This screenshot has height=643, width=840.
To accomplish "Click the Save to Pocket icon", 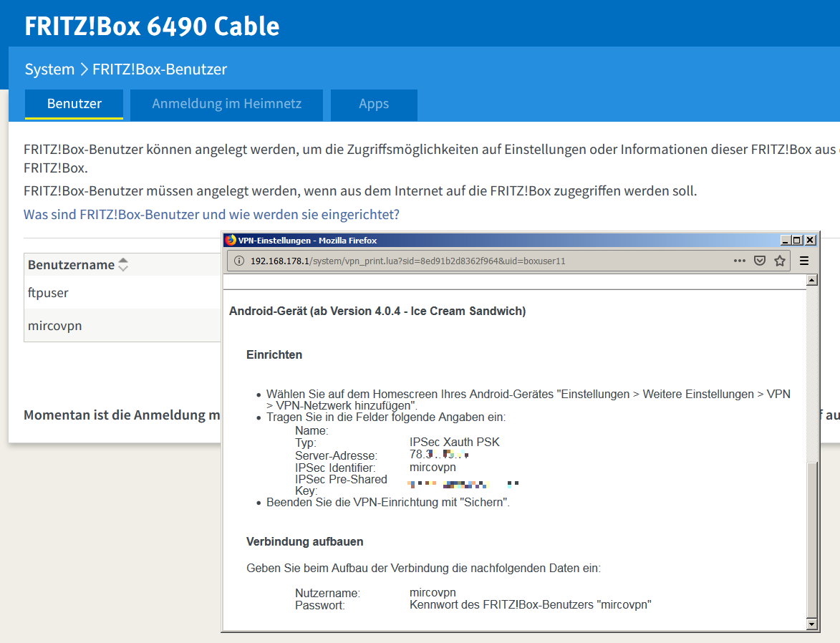I will (x=760, y=261).
